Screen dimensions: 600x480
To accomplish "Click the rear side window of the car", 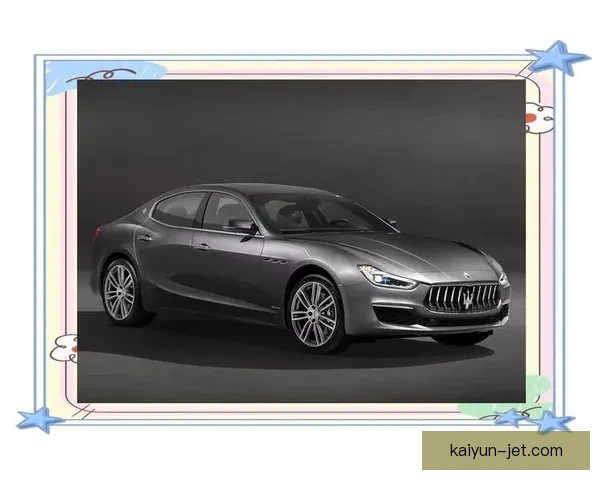I will click(178, 210).
